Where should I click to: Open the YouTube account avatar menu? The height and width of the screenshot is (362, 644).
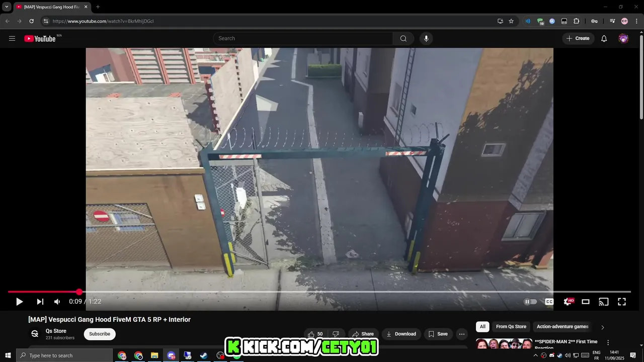point(623,39)
